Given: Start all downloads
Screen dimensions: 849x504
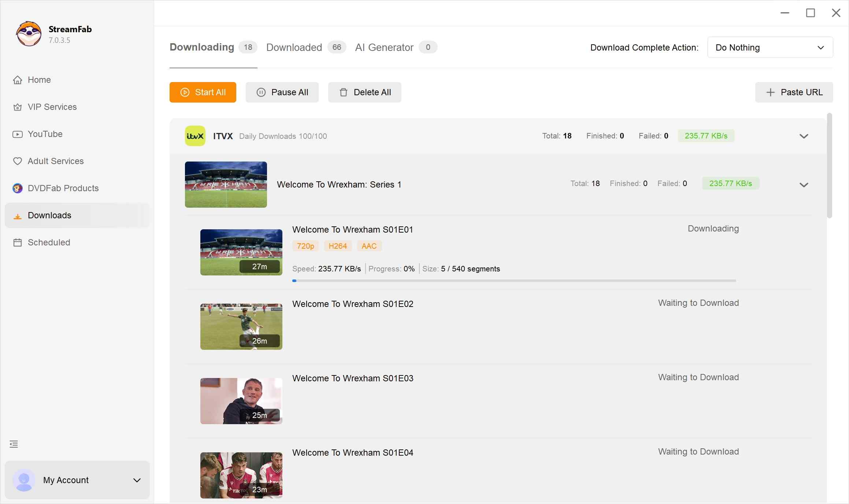Looking at the screenshot, I should [203, 92].
